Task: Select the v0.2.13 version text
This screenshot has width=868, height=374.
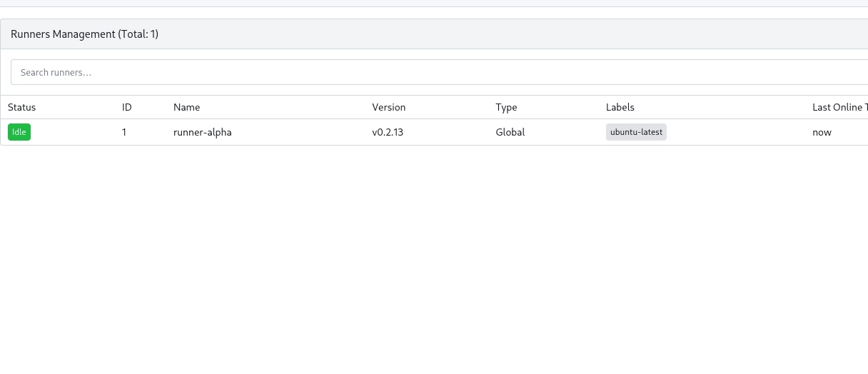Action: tap(388, 132)
